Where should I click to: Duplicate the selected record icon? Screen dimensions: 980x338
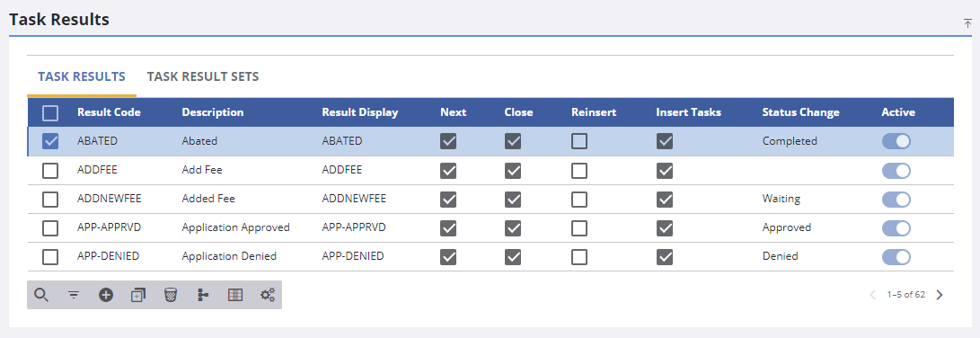[138, 295]
